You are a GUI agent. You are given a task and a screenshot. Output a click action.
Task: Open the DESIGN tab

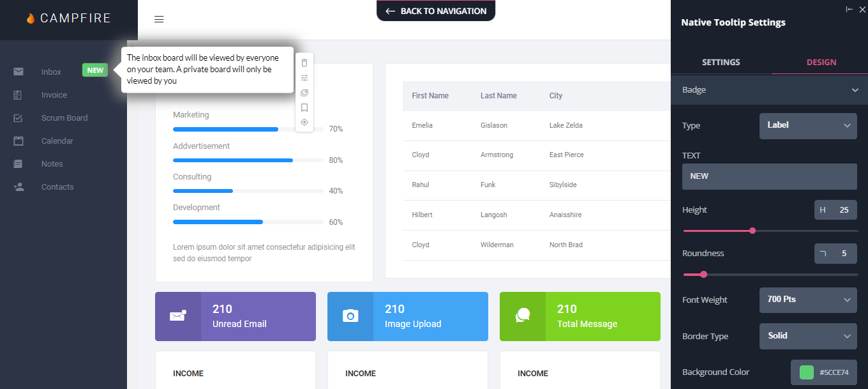(821, 62)
